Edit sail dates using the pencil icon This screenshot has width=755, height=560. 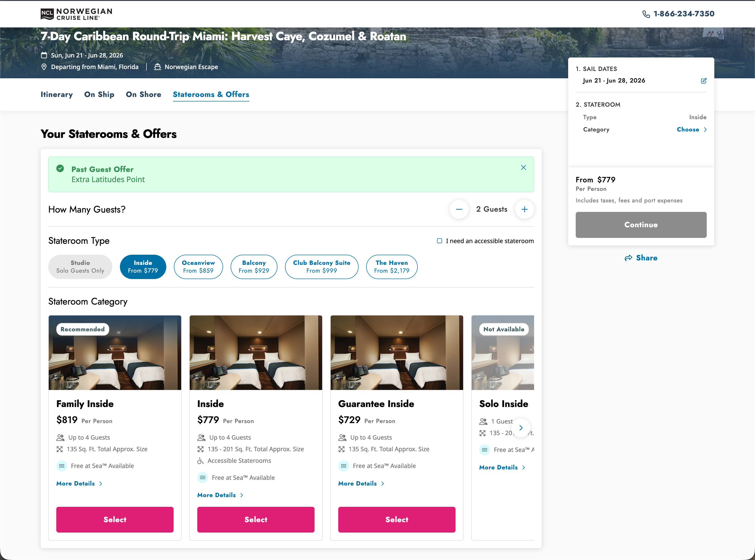point(703,81)
